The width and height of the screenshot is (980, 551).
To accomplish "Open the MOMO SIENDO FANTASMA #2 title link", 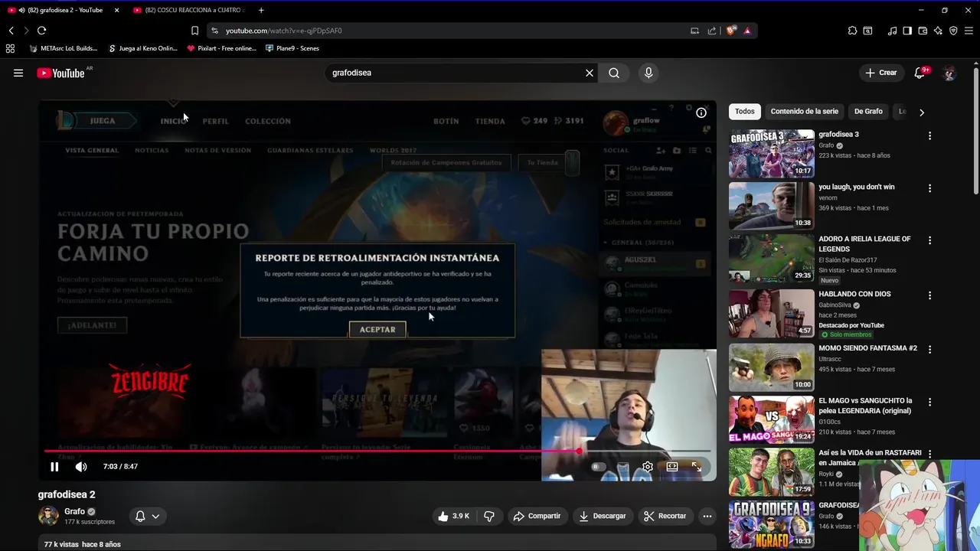I will tap(867, 348).
